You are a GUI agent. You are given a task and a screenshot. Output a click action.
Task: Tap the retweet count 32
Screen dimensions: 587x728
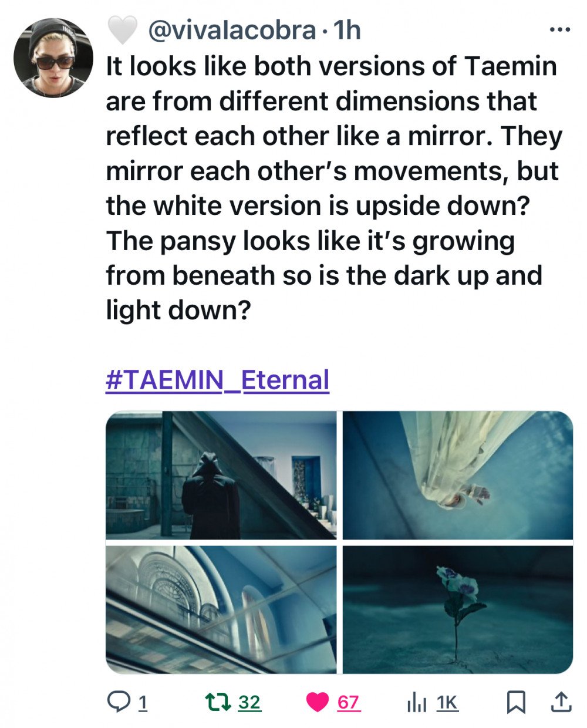point(249,702)
